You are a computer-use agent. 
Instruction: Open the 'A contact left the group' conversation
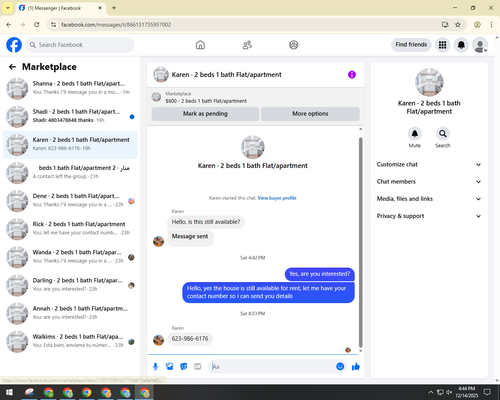click(70, 173)
